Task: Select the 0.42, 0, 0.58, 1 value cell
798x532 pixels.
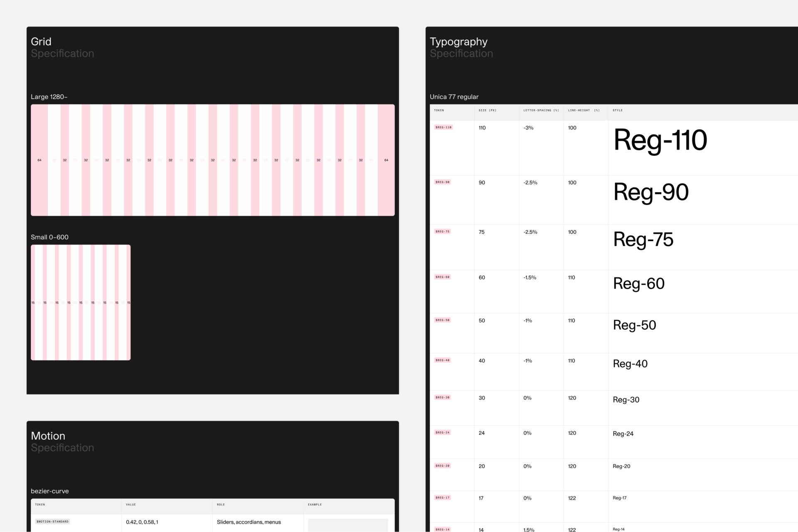Action: tap(142, 522)
